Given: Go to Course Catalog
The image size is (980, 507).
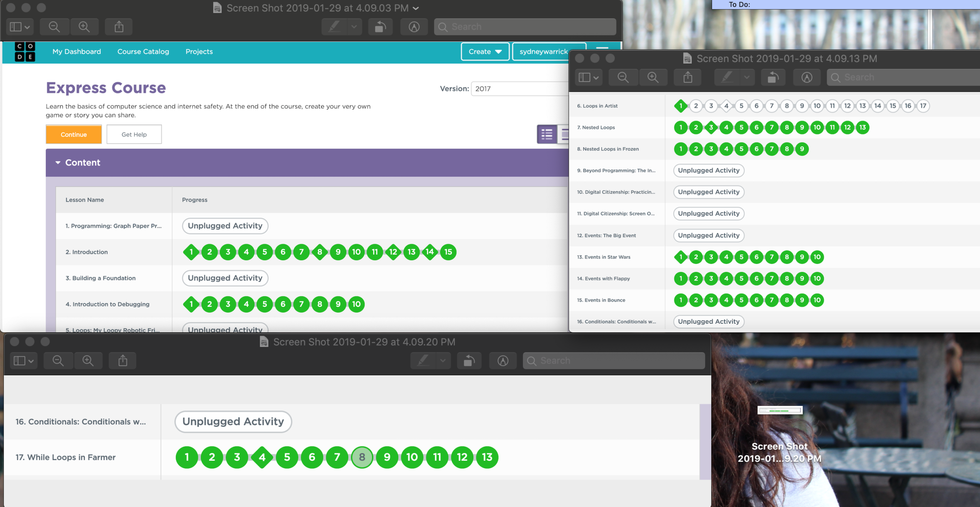Looking at the screenshot, I should (143, 52).
